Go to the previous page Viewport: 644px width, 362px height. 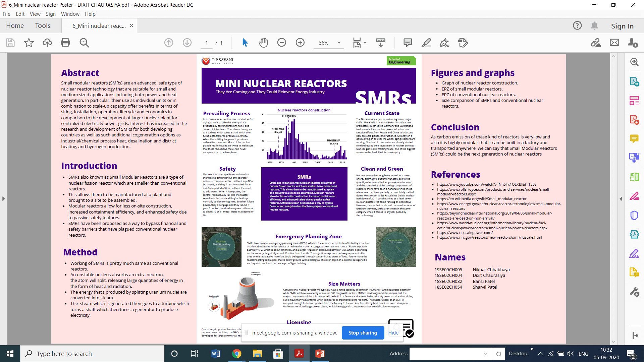click(169, 43)
